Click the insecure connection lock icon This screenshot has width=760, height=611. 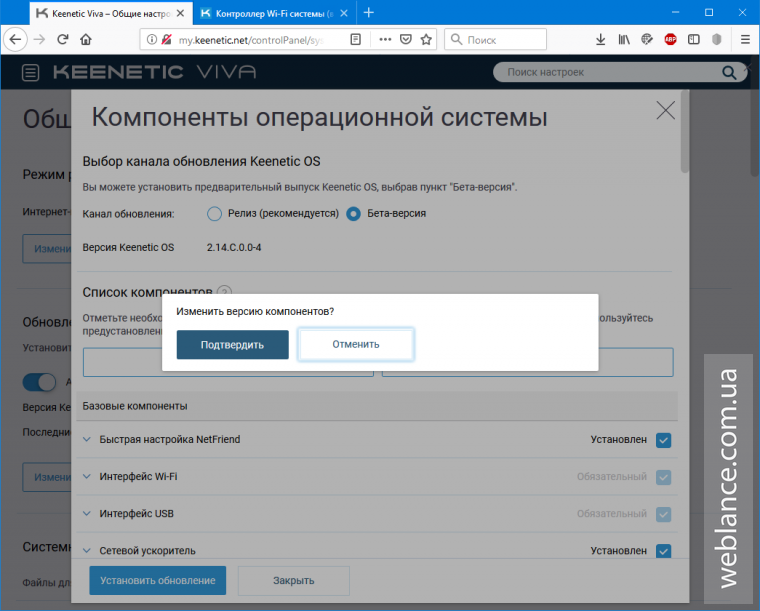166,39
